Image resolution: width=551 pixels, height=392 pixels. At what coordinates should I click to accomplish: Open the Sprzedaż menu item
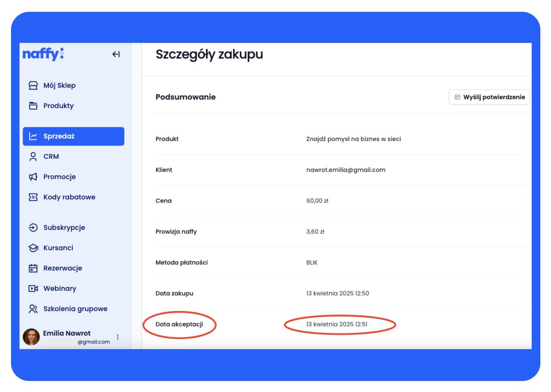click(x=73, y=136)
